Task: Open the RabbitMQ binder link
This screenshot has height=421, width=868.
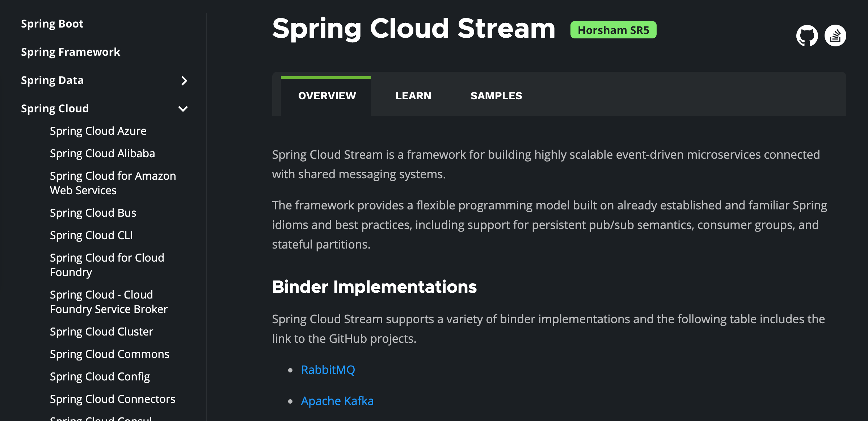Action: [328, 370]
